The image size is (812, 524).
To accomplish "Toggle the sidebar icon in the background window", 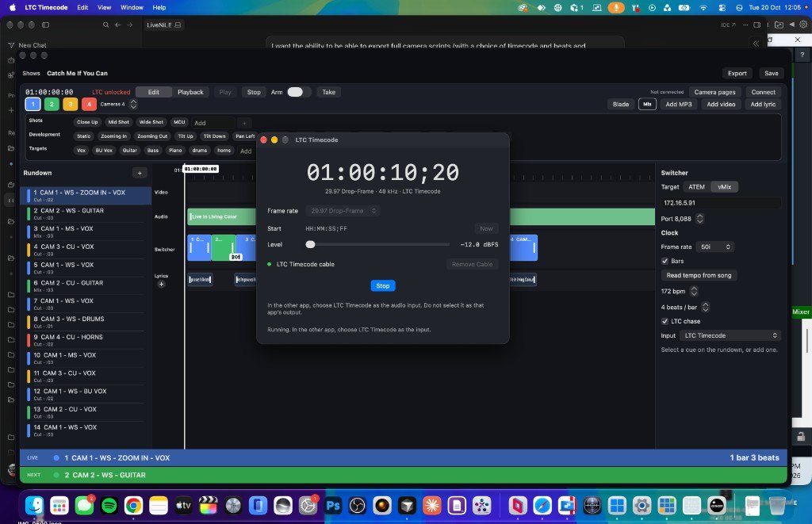I will (x=45, y=25).
